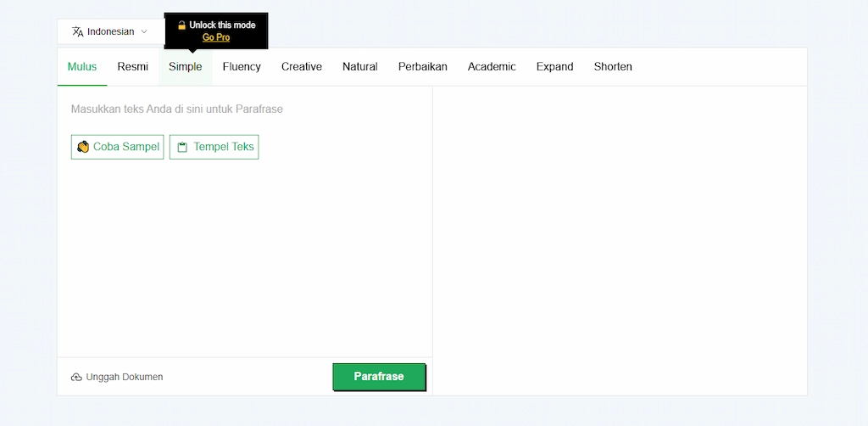Switch to the Shorten mode tab
The width and height of the screenshot is (868, 426).
(613, 66)
